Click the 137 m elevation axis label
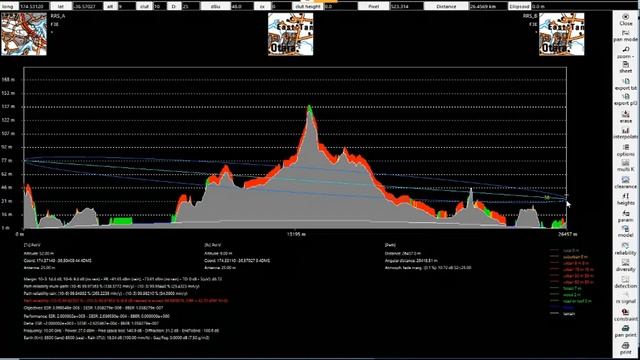The width and height of the screenshot is (640, 360). point(8,107)
